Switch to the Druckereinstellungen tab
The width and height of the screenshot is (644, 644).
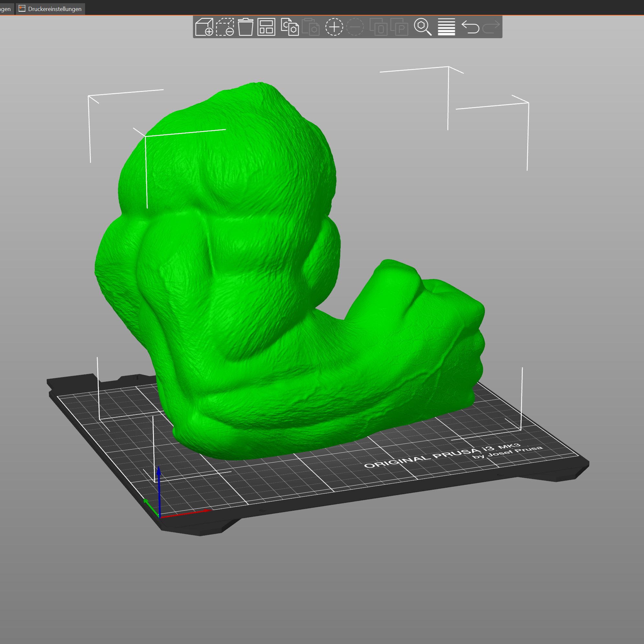51,9
